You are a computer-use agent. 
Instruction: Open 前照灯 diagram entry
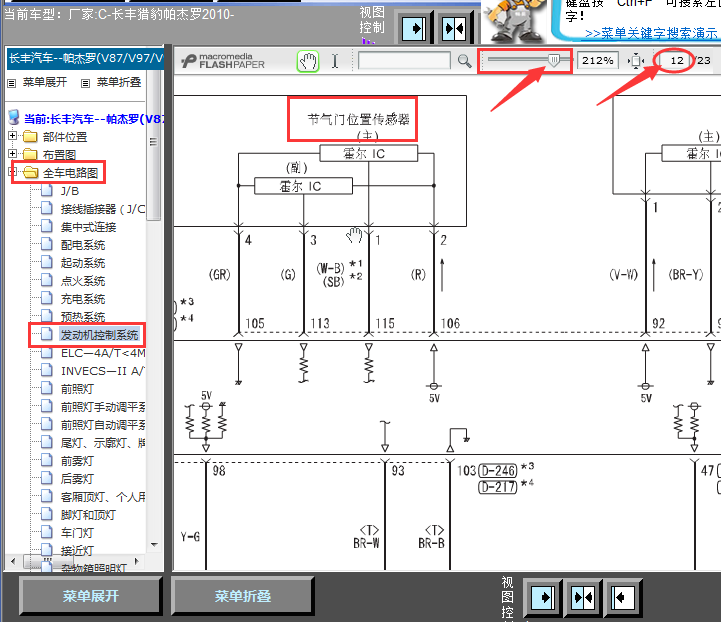(77, 389)
